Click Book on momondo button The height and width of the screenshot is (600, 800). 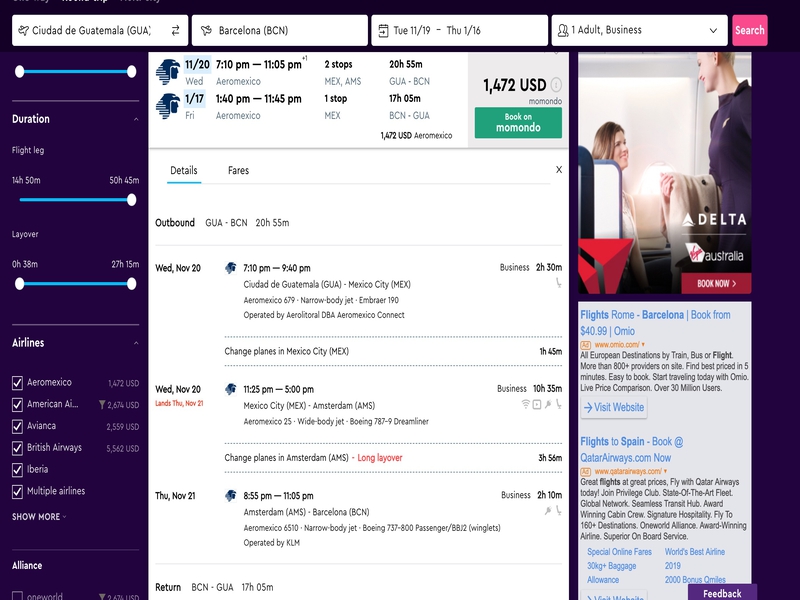pyautogui.click(x=518, y=122)
